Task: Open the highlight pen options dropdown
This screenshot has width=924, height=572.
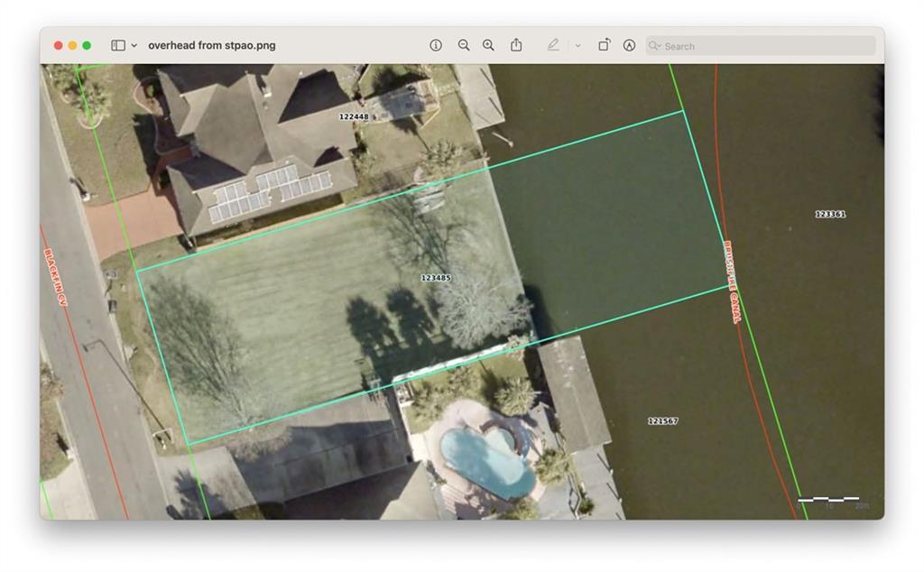Action: 578,45
